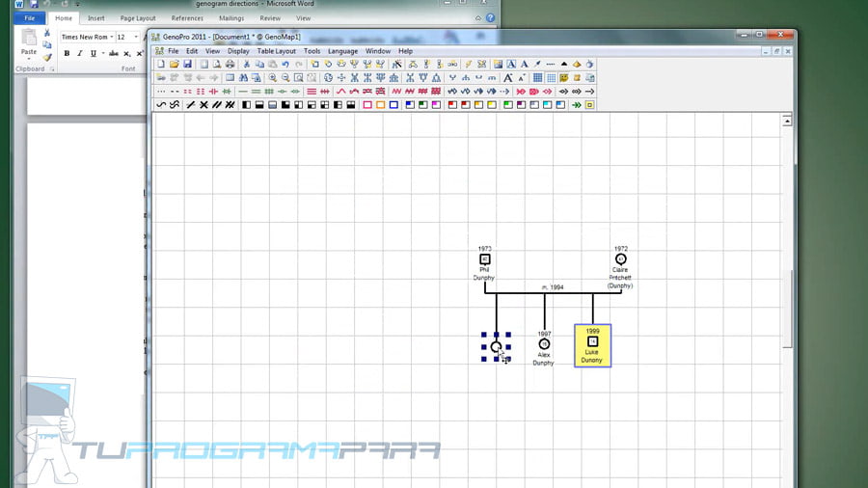Toggle the light grid lines icon
Screen dimensions: 868x488
[x=551, y=78]
